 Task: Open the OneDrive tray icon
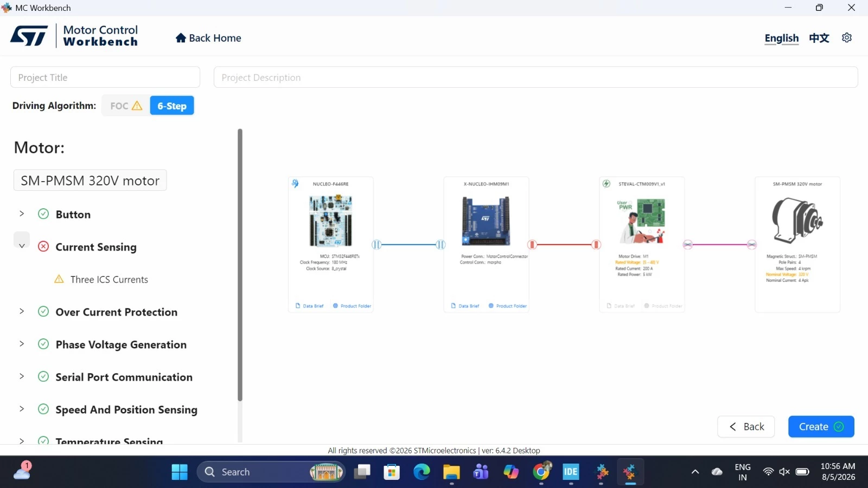717,472
